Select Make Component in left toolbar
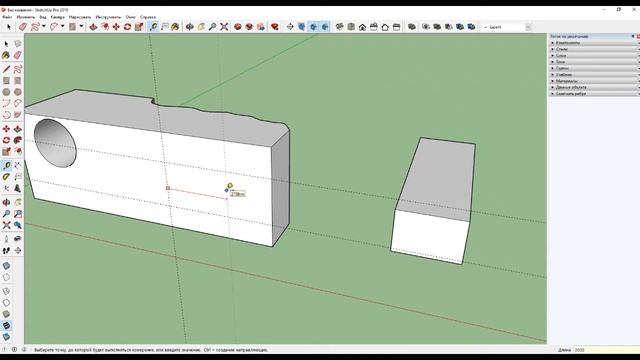The width and height of the screenshot is (640, 360). click(x=18, y=43)
